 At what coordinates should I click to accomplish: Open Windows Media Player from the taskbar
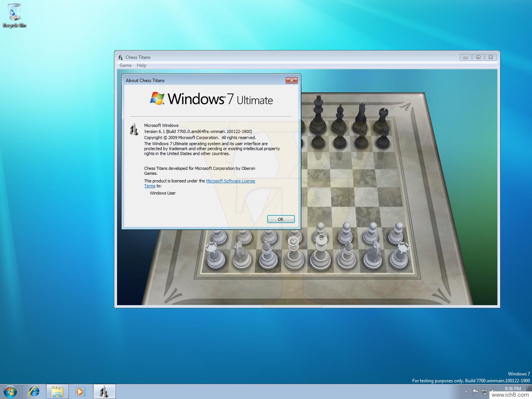coord(81,391)
